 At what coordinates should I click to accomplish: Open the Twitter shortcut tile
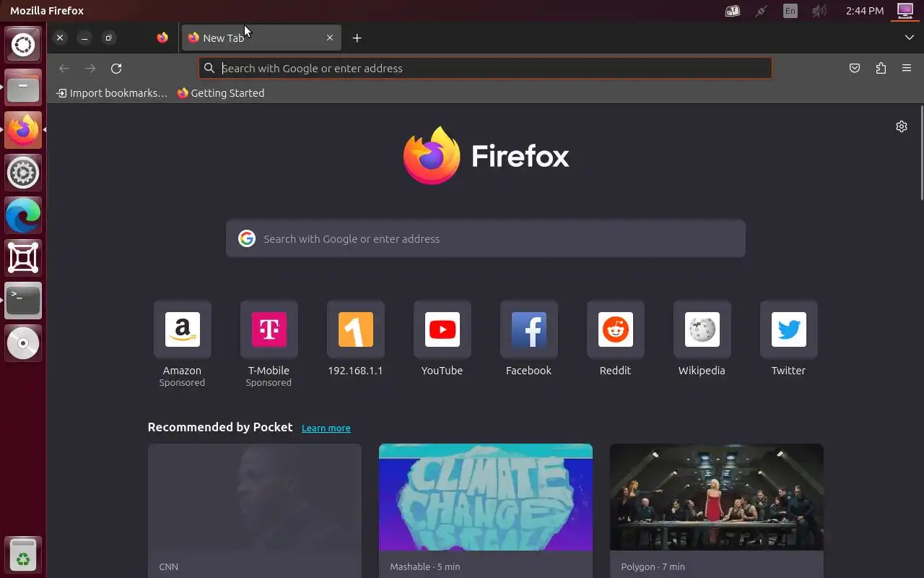coord(788,339)
